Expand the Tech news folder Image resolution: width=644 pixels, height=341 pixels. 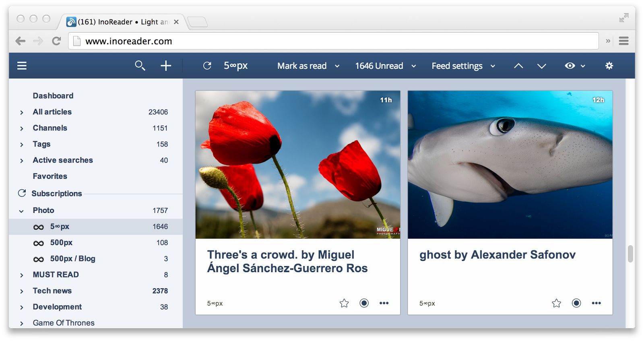coord(22,291)
